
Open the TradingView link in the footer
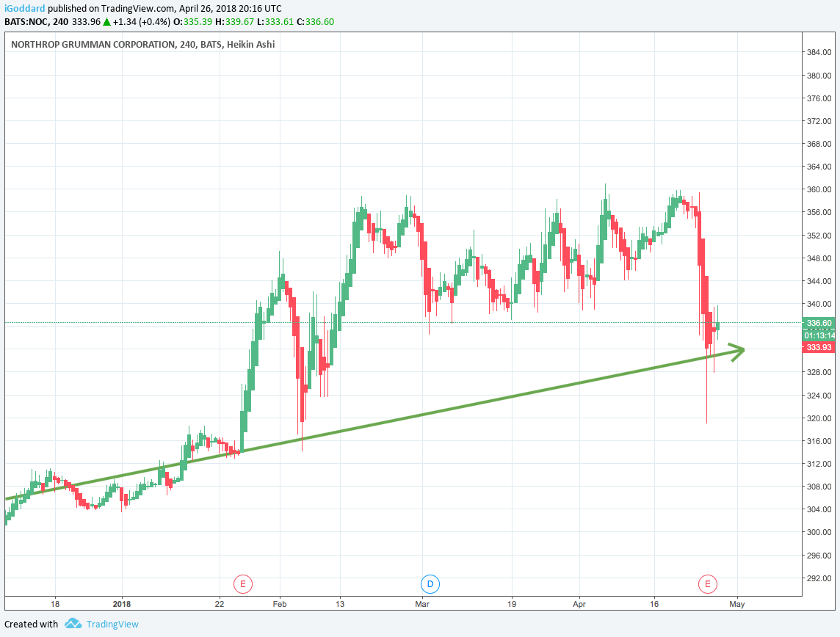[112, 624]
